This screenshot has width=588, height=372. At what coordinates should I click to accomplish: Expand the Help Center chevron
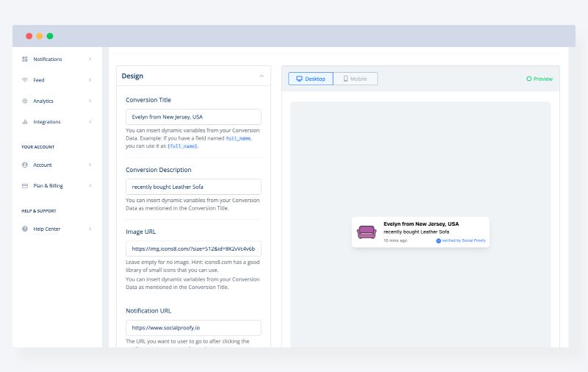coord(90,229)
